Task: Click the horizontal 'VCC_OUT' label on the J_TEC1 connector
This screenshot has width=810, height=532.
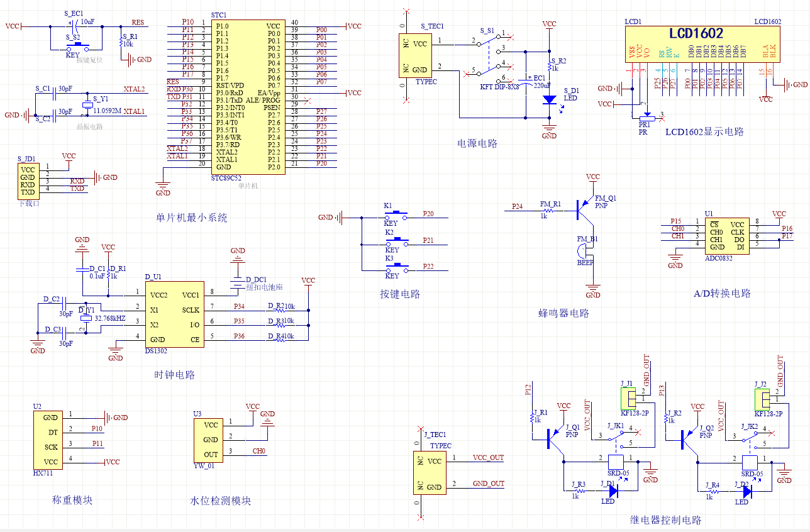Action: pyautogui.click(x=488, y=458)
